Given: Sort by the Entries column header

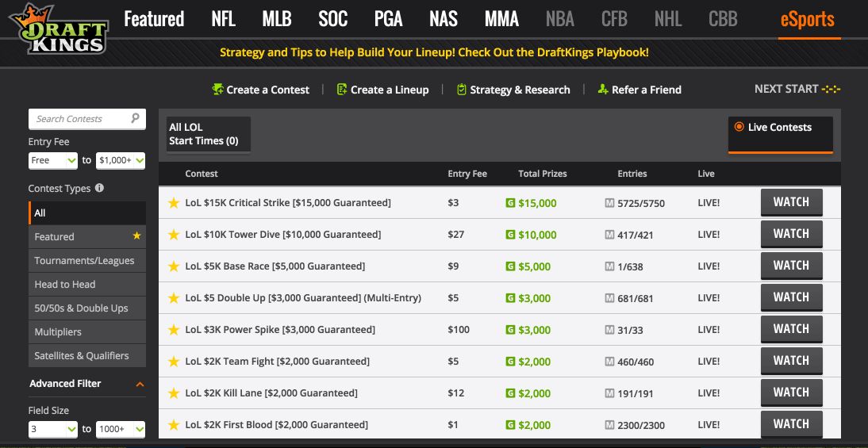Looking at the screenshot, I should [x=632, y=174].
